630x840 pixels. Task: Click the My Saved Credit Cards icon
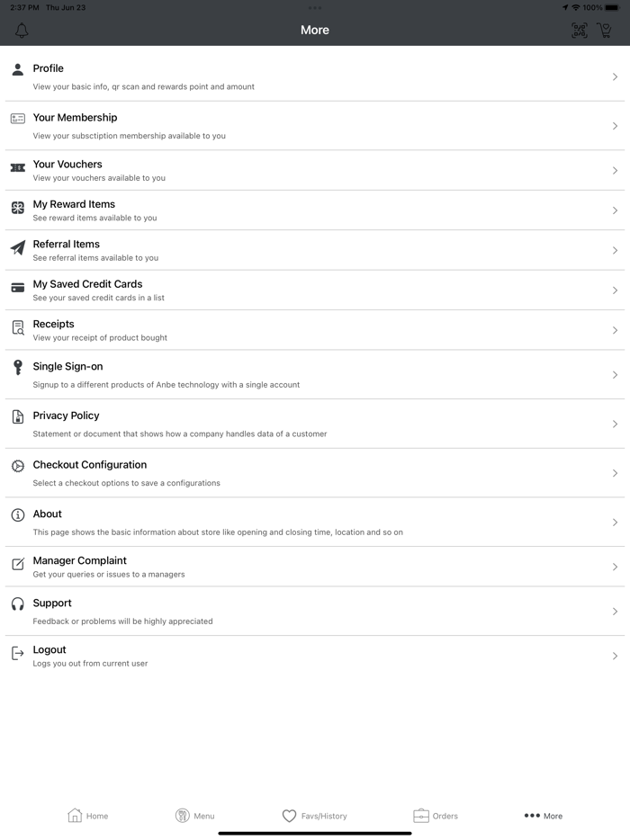click(x=17, y=288)
